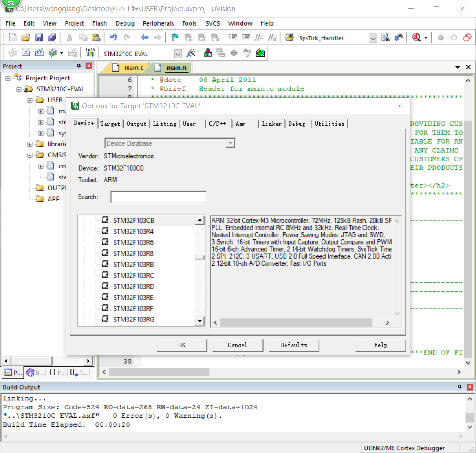The height and width of the screenshot is (453, 476).
Task: Open the SysTick_Handler function dropdown
Action: click(x=373, y=38)
